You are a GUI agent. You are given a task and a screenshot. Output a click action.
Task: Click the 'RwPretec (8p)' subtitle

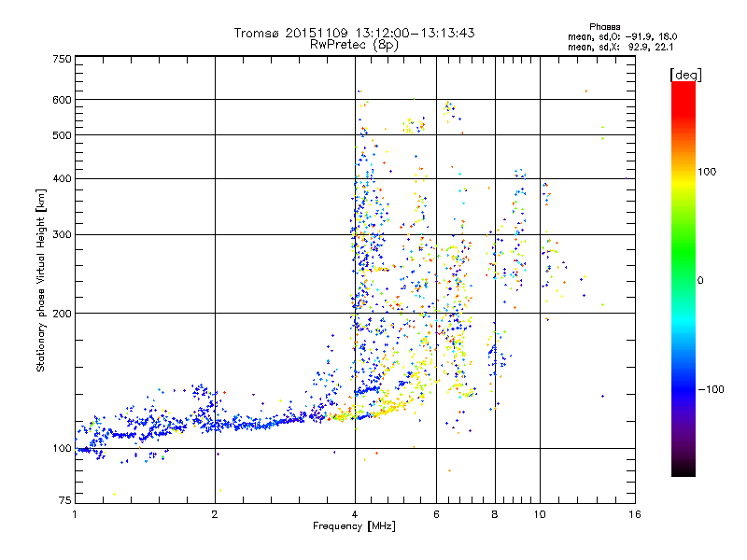pos(354,45)
